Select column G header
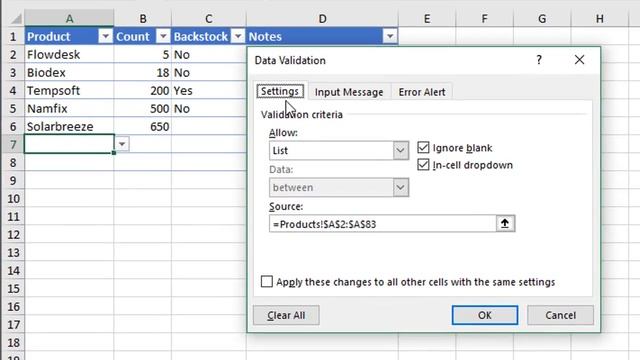 tap(542, 18)
